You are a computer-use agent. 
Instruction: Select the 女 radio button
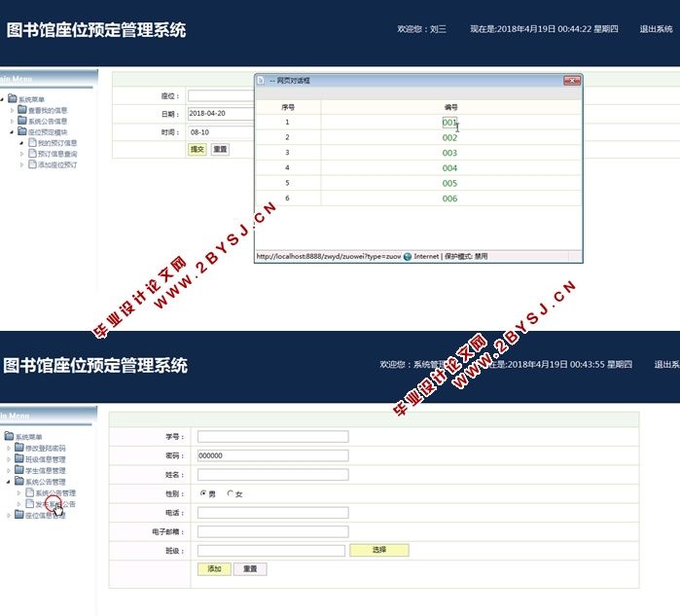pyautogui.click(x=231, y=493)
